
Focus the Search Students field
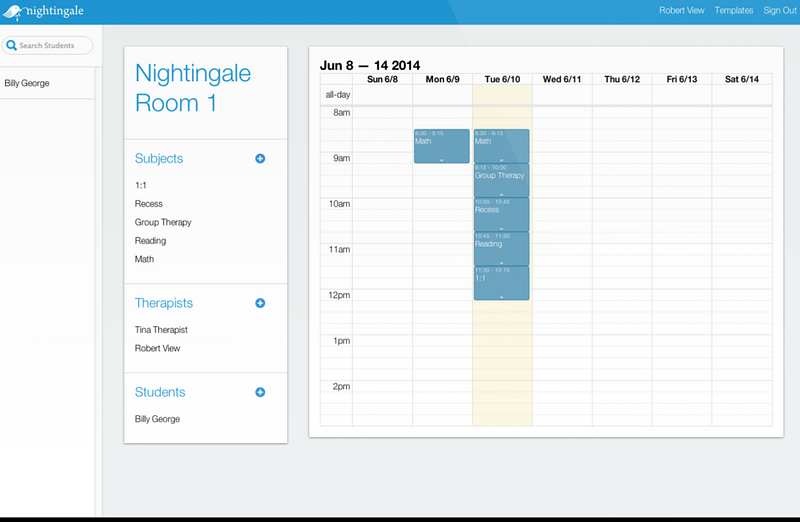tap(47, 45)
